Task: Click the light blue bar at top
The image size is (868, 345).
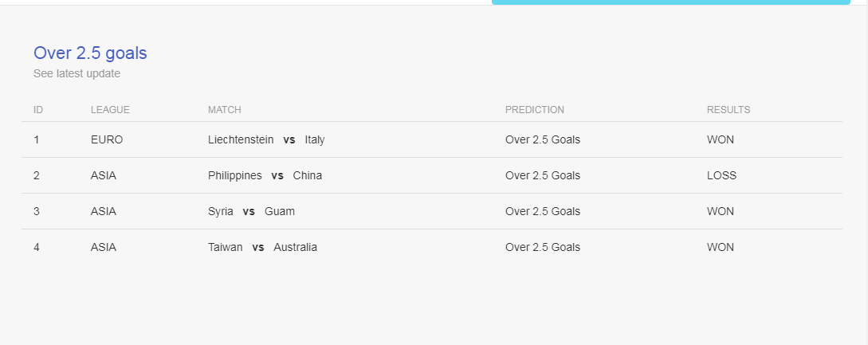Action: click(671, 2)
